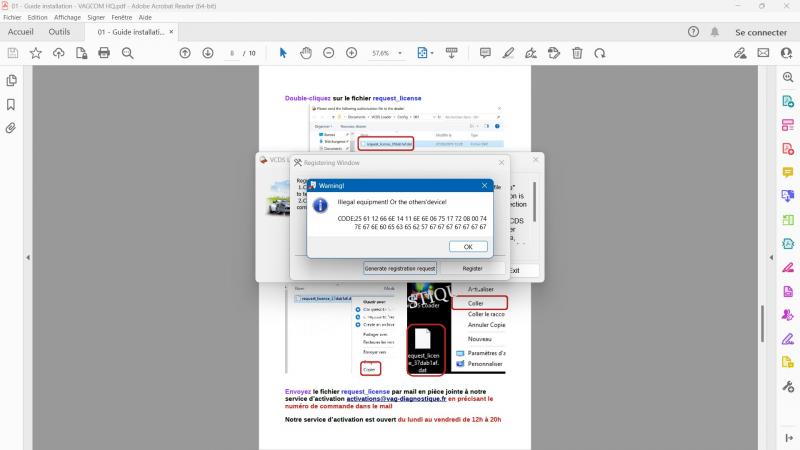Image resolution: width=800 pixels, height=450 pixels.
Task: Open attachments paperclip panel
Action: 11,128
